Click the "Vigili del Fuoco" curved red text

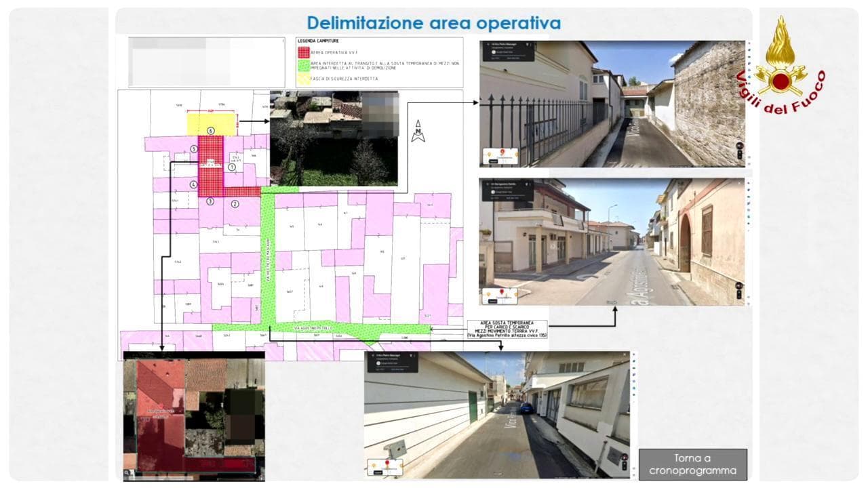pyautogui.click(x=781, y=91)
